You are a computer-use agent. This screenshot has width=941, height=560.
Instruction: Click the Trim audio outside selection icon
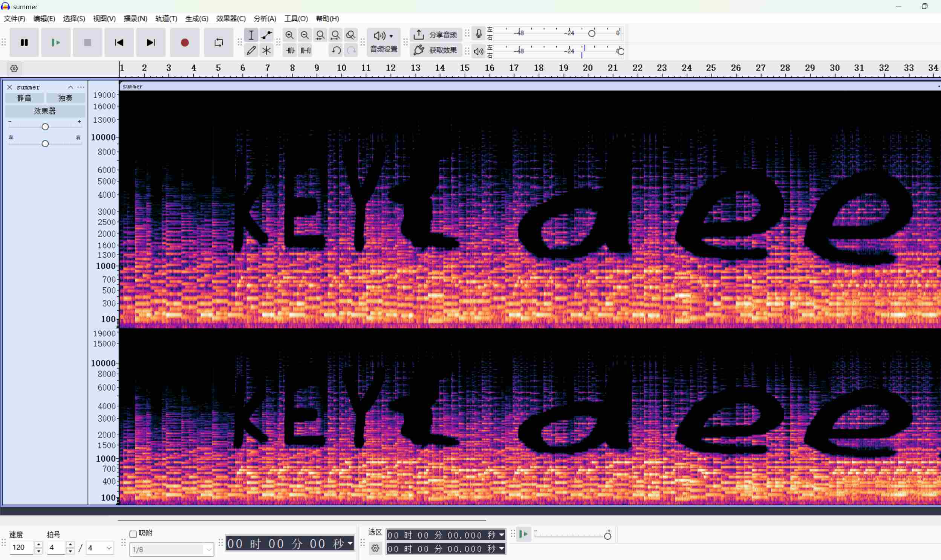coord(290,50)
